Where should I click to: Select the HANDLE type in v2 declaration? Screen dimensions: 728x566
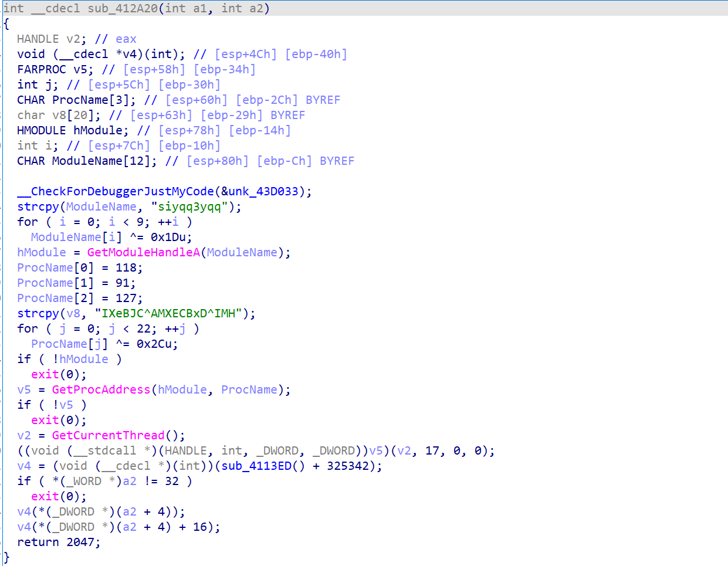pyautogui.click(x=38, y=39)
